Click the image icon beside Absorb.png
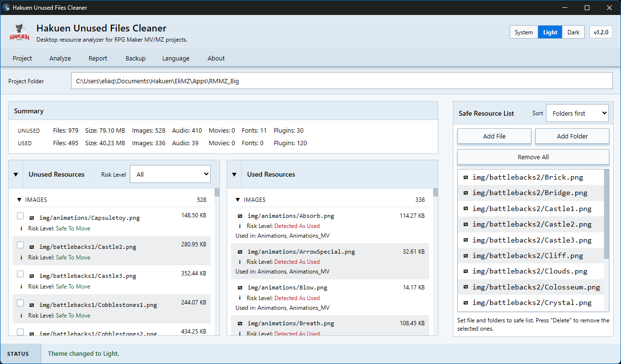 click(x=240, y=216)
